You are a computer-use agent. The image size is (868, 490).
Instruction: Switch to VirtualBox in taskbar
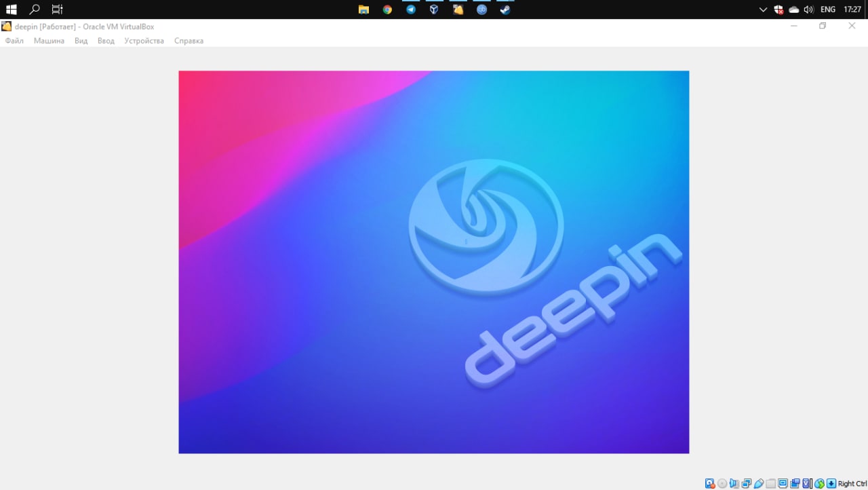coord(434,10)
